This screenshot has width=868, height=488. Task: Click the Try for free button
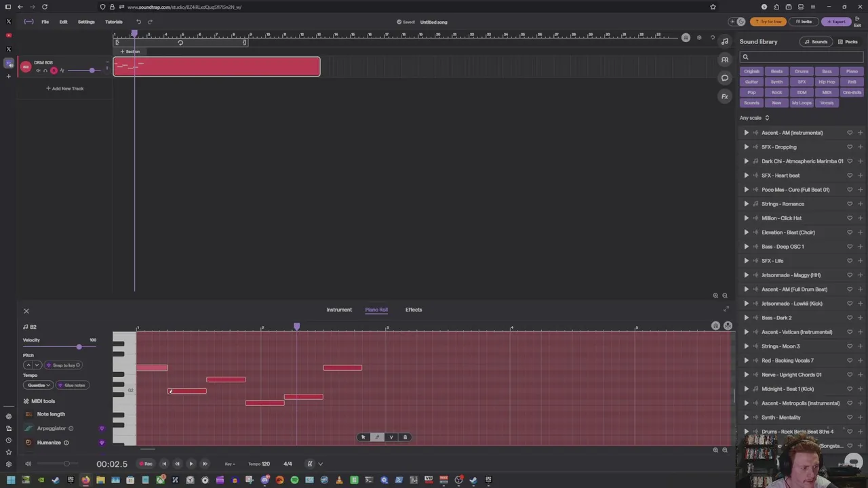tap(769, 22)
